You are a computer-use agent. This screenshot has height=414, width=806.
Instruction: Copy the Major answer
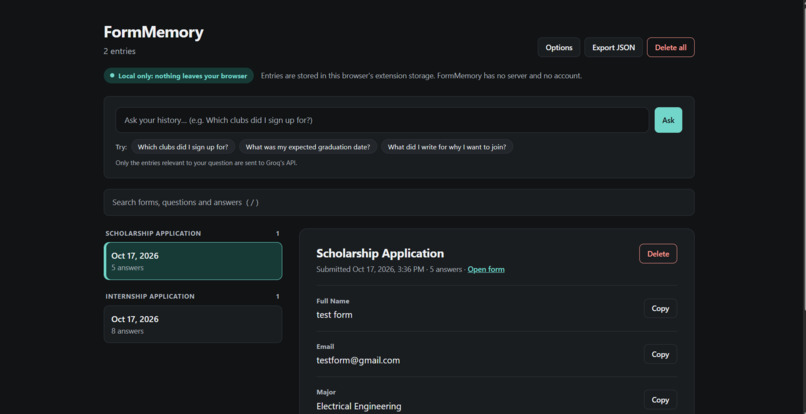tap(660, 400)
